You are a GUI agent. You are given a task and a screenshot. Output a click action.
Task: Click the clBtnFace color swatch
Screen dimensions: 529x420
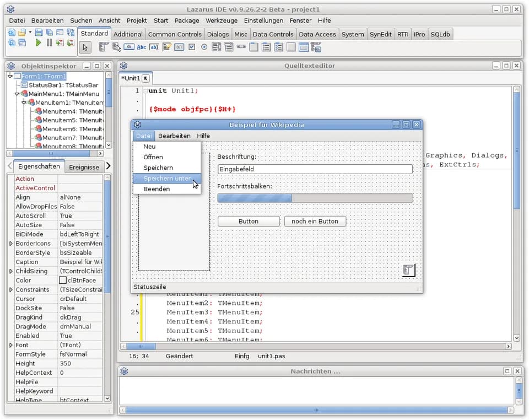pyautogui.click(x=63, y=281)
